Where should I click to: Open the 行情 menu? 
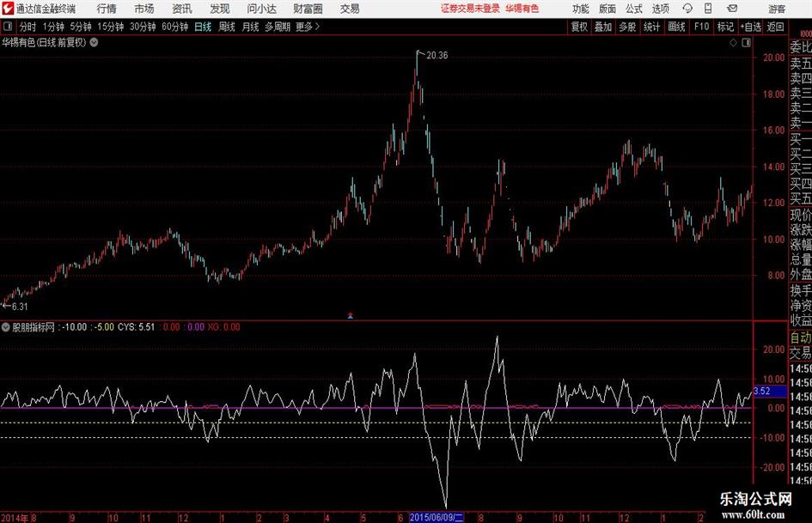click(107, 9)
